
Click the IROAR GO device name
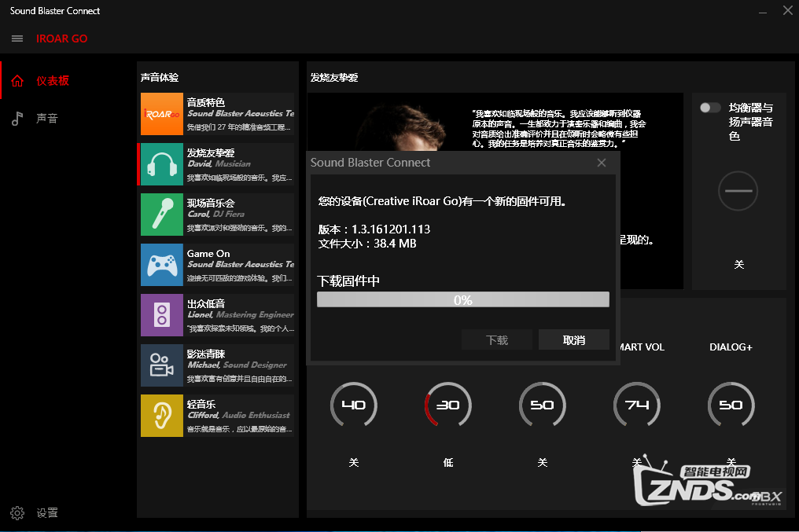61,39
